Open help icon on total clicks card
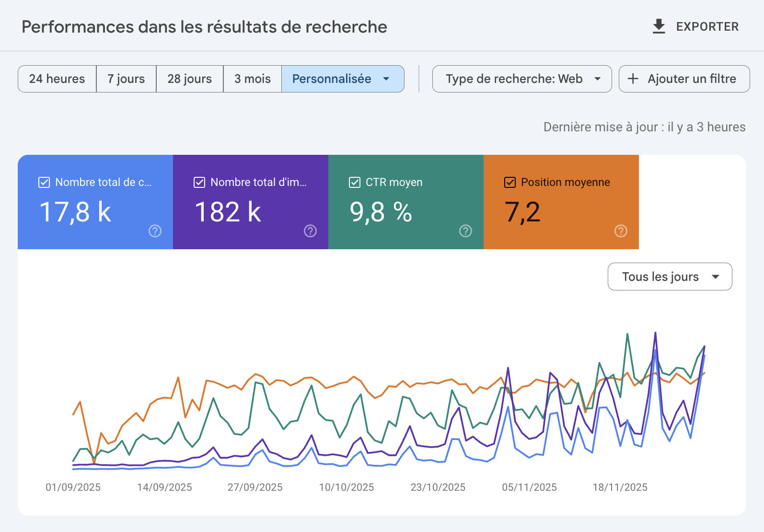764x532 pixels. point(155,231)
